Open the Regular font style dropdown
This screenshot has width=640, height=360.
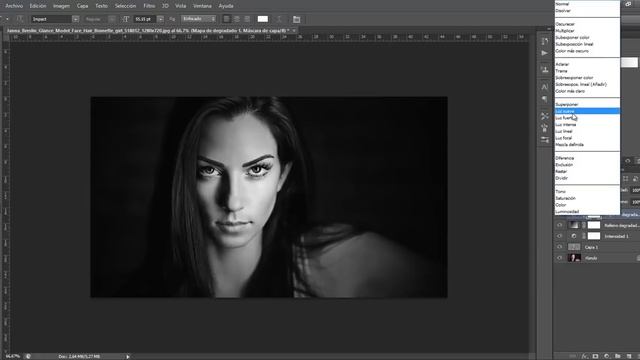[112, 19]
